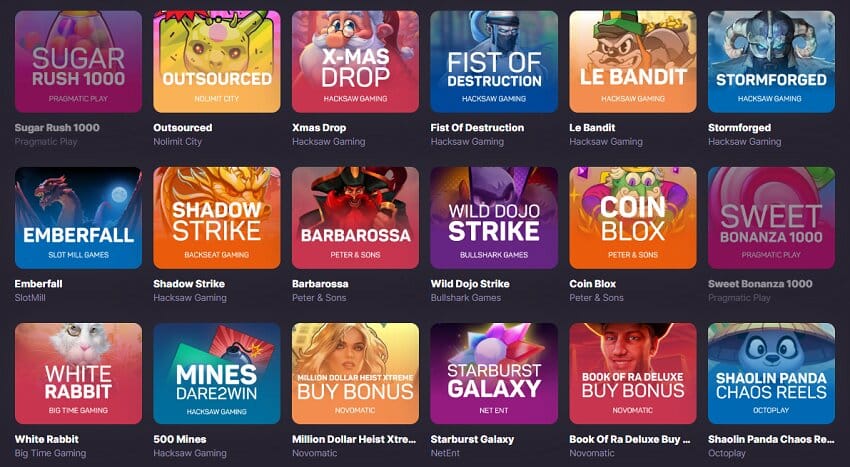Launch the Outsourced game thumbnail
Screen dimensions: 850x467
(x=217, y=62)
